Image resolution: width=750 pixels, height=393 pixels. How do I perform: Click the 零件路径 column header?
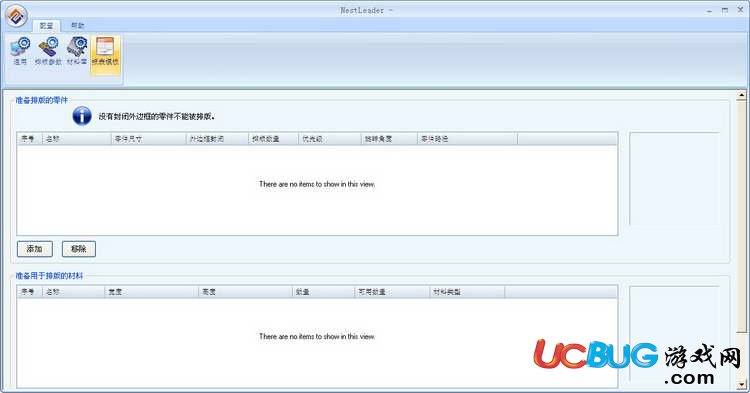(x=467, y=139)
